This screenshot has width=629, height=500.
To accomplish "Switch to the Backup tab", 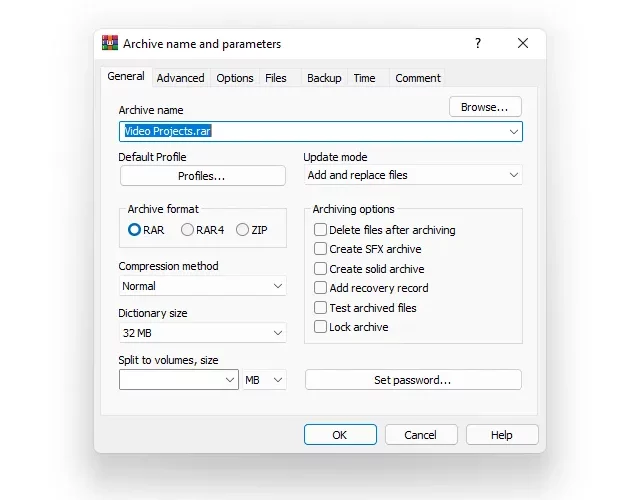I will click(324, 78).
